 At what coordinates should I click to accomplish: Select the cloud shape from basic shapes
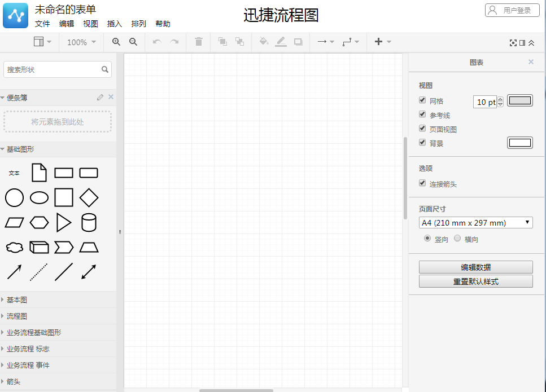[14, 247]
